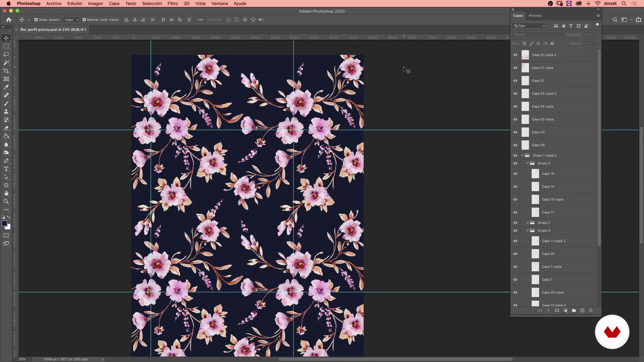Toggle Mostrar contr. transf. checkbox
Screen dimensions: 644x362
[x=84, y=20]
